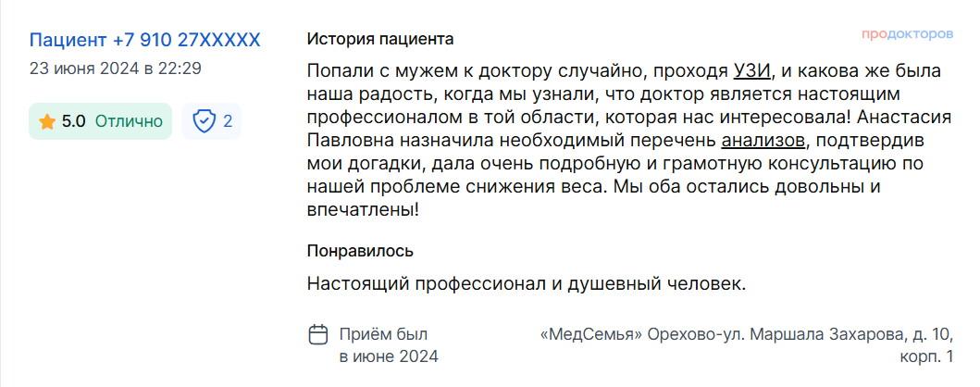
Task: Click the calendar icon beside the appointment date
Action: [318, 334]
